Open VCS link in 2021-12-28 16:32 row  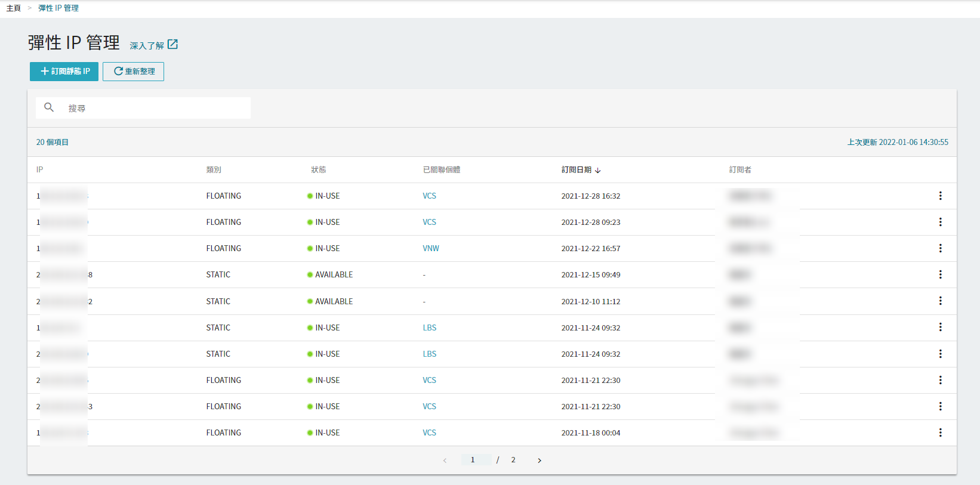point(429,196)
